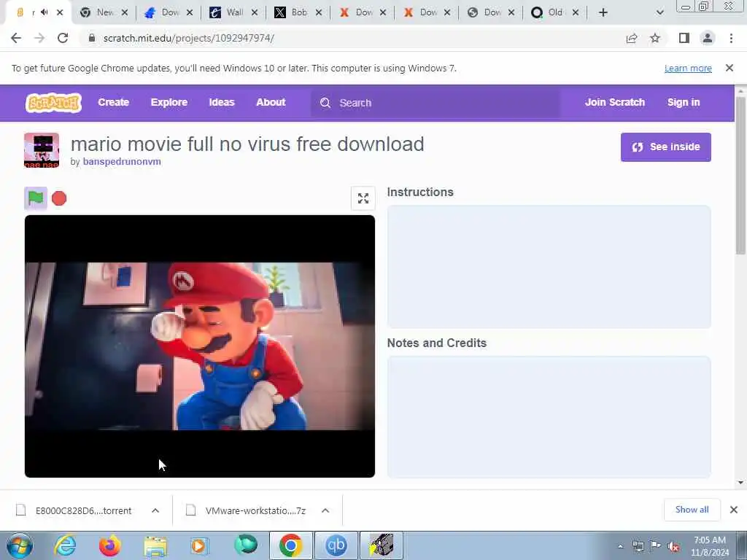Click the Scratch logo
Image resolution: width=747 pixels, height=560 pixels.
point(53,102)
